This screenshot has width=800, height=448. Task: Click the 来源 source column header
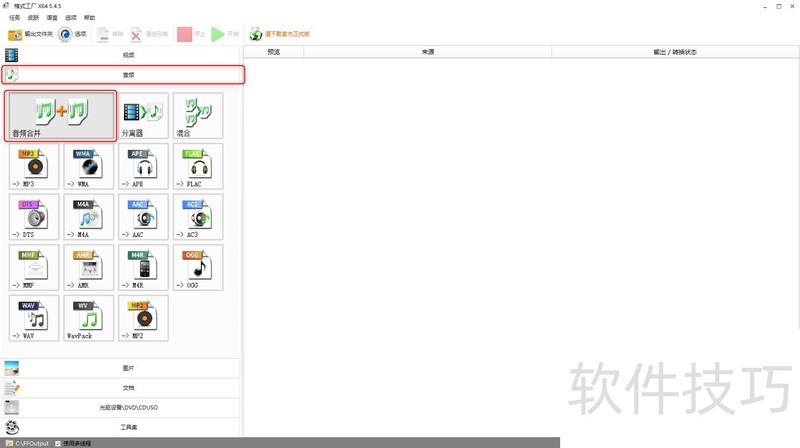pyautogui.click(x=428, y=52)
